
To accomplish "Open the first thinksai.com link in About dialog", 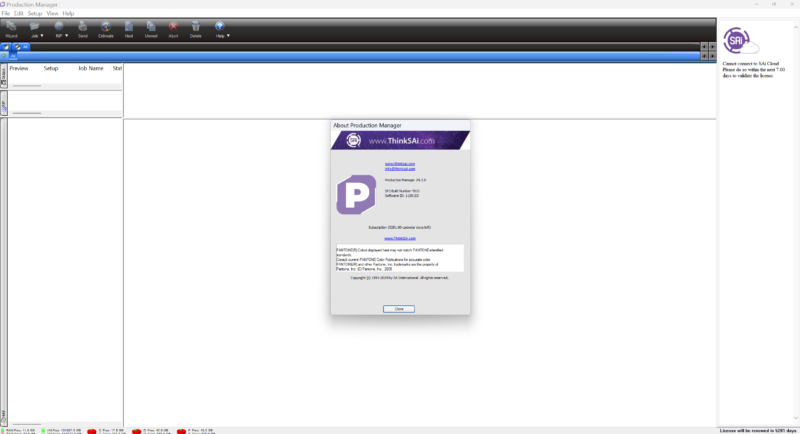I will tap(399, 164).
